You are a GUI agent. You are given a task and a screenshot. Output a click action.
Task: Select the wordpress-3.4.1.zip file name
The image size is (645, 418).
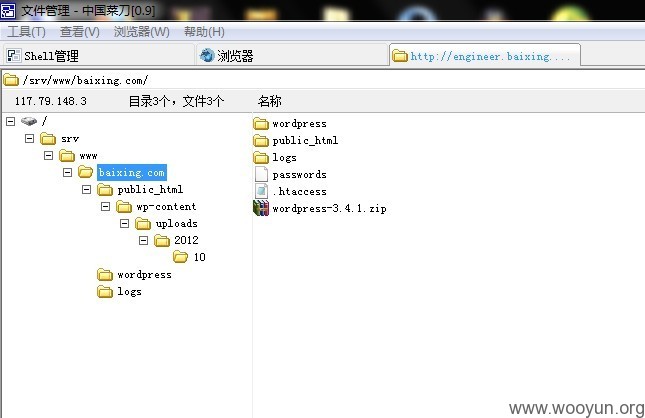(329, 209)
